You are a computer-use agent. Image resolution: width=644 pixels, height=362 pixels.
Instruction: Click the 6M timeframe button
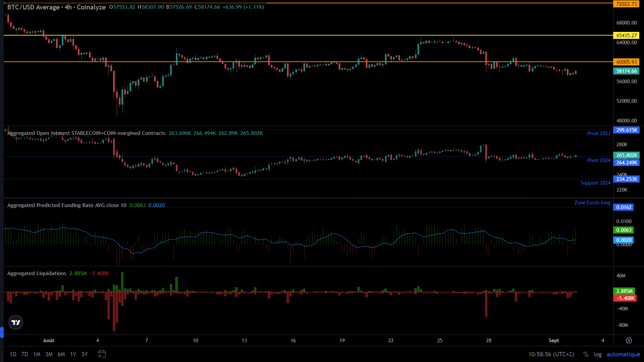coord(61,354)
